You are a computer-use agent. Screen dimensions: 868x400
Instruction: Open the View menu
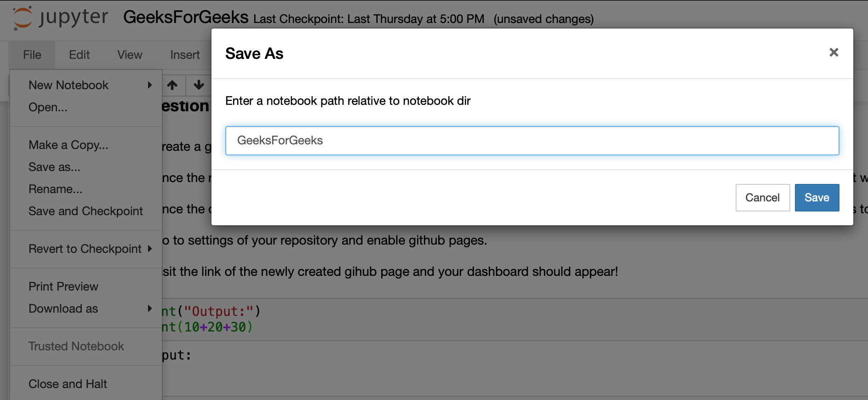coord(130,55)
